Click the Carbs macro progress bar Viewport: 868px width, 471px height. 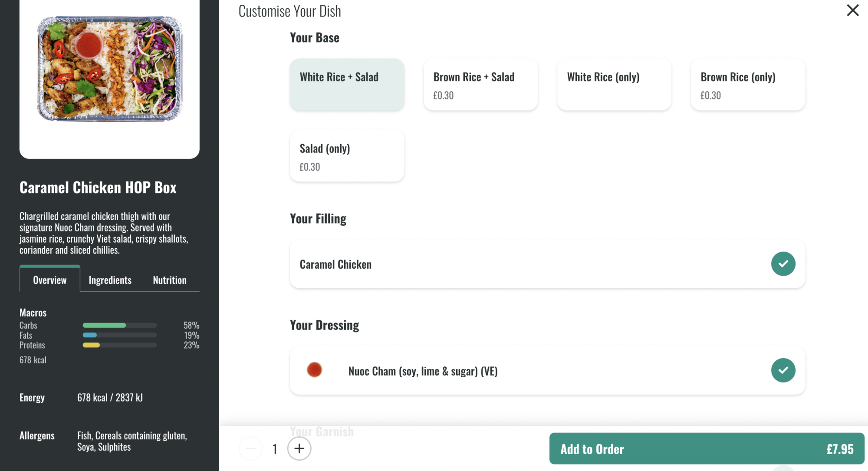[119, 325]
